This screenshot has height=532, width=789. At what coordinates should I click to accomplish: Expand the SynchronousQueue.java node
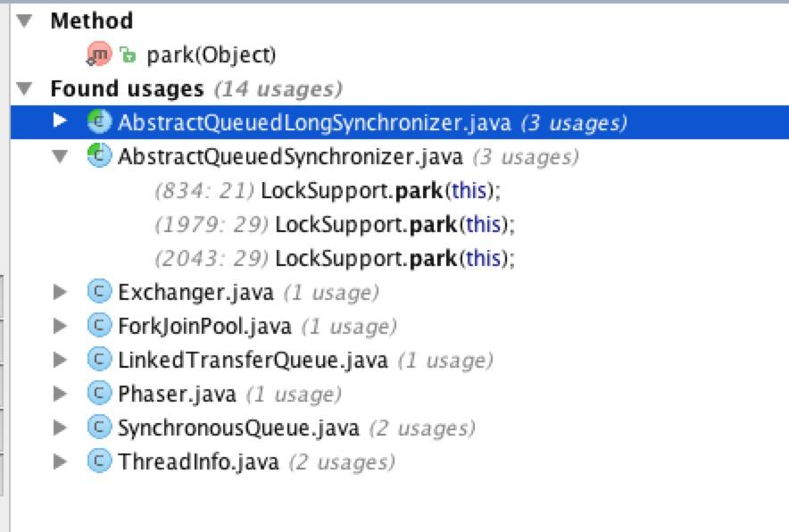(x=60, y=428)
